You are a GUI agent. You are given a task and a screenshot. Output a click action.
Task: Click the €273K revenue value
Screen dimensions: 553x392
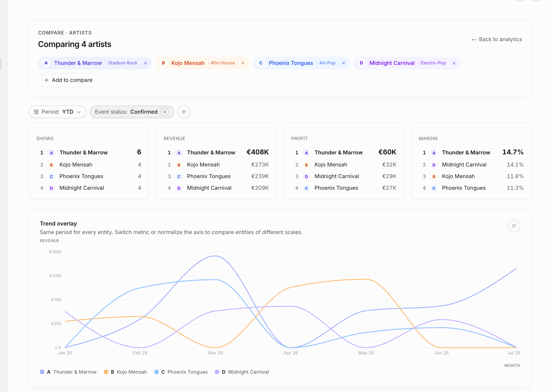coord(260,165)
